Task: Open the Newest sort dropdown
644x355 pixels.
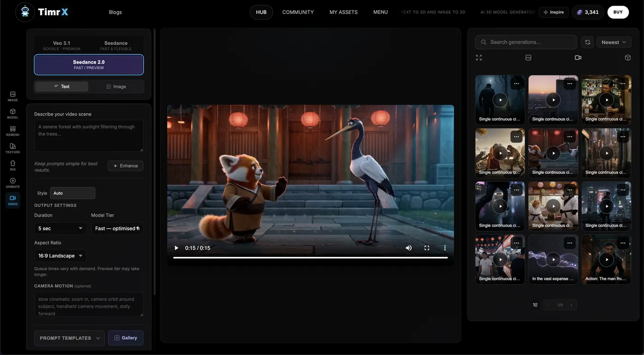Action: pos(614,42)
